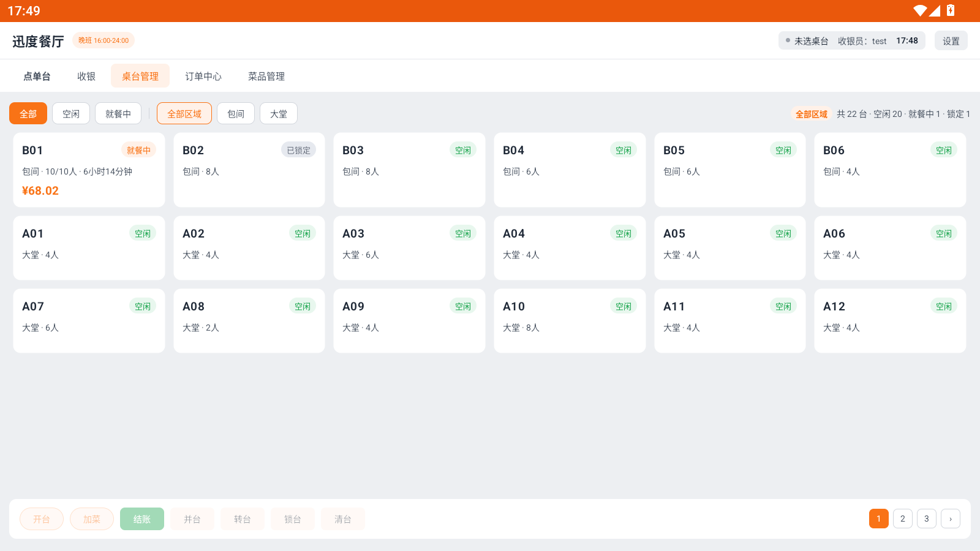Viewport: 980px width, 551px height.
Task: Filter tables by 全部 status
Action: point(28,114)
